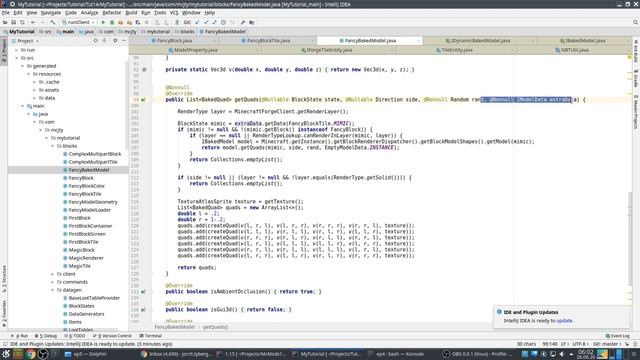Viewport: 640px width, 360px height.
Task: Open the Project view selector dropdown
Action: coord(25,41)
